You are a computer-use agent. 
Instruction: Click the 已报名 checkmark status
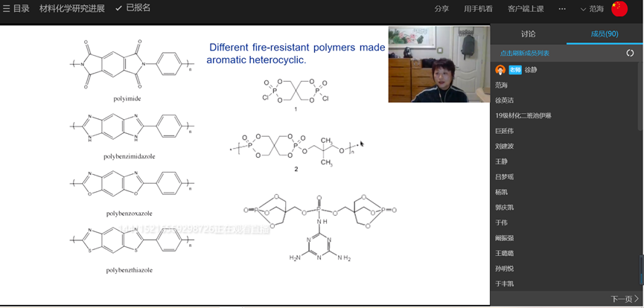coord(133,8)
